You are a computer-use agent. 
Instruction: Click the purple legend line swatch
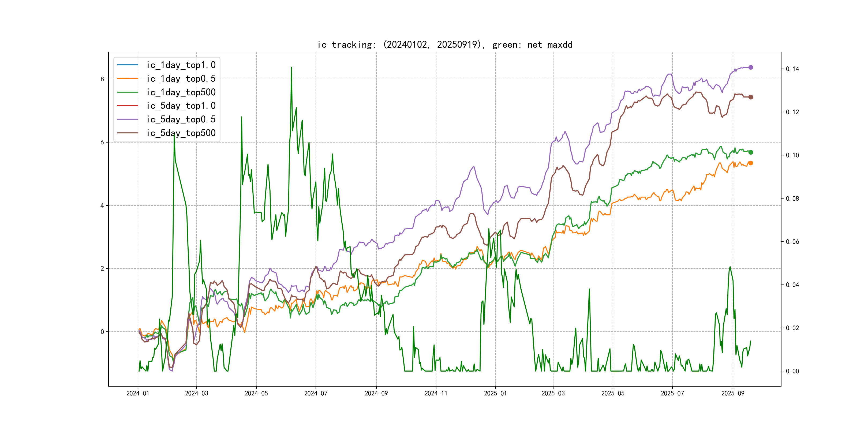(127, 119)
